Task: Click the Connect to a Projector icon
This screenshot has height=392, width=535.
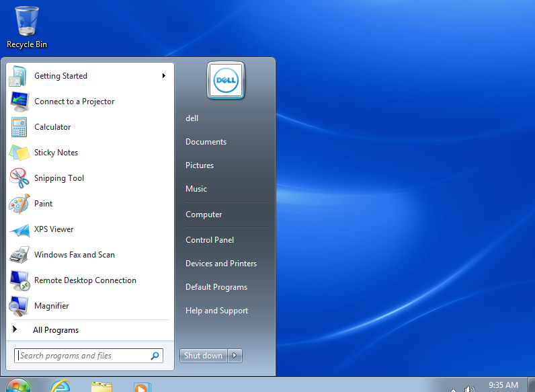Action: point(19,102)
